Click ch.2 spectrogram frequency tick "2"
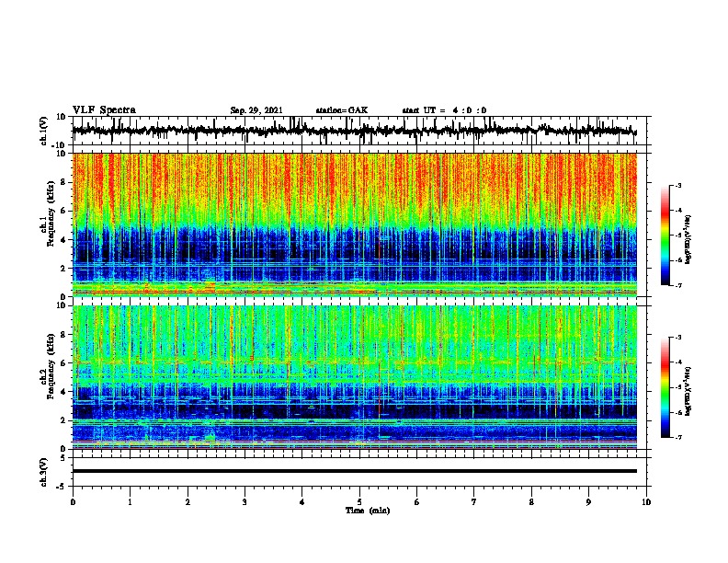This screenshot has width=728, height=563. [x=63, y=420]
